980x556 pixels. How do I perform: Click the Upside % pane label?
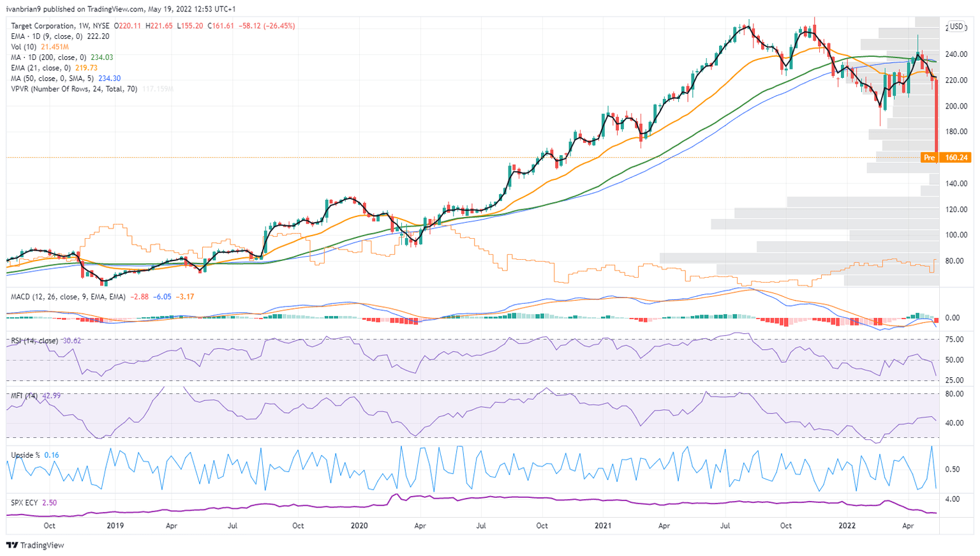[26, 455]
